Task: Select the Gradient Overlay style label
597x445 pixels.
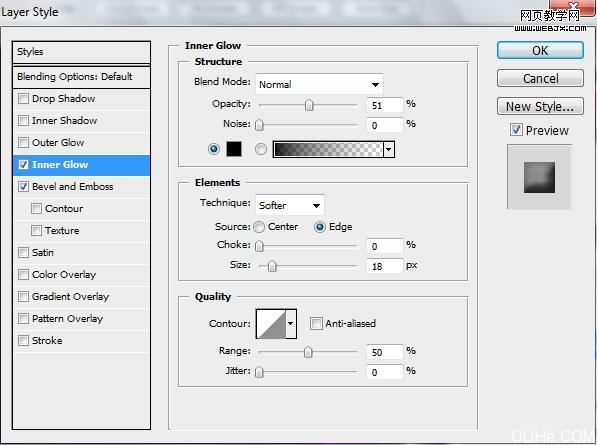Action: click(70, 297)
